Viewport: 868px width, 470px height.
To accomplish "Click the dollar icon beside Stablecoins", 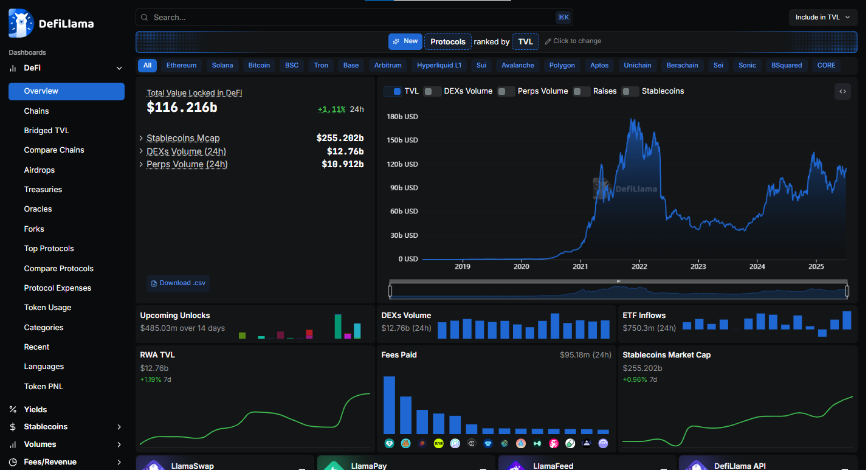I will pyautogui.click(x=13, y=427).
